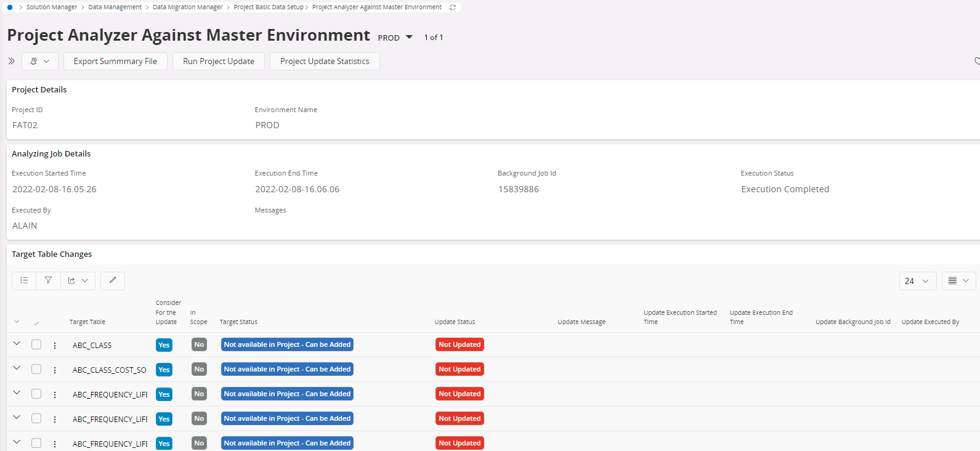Open the three-dot menu for ABC_CLASS_COST_SO row
980x451 pixels.
[x=55, y=370]
